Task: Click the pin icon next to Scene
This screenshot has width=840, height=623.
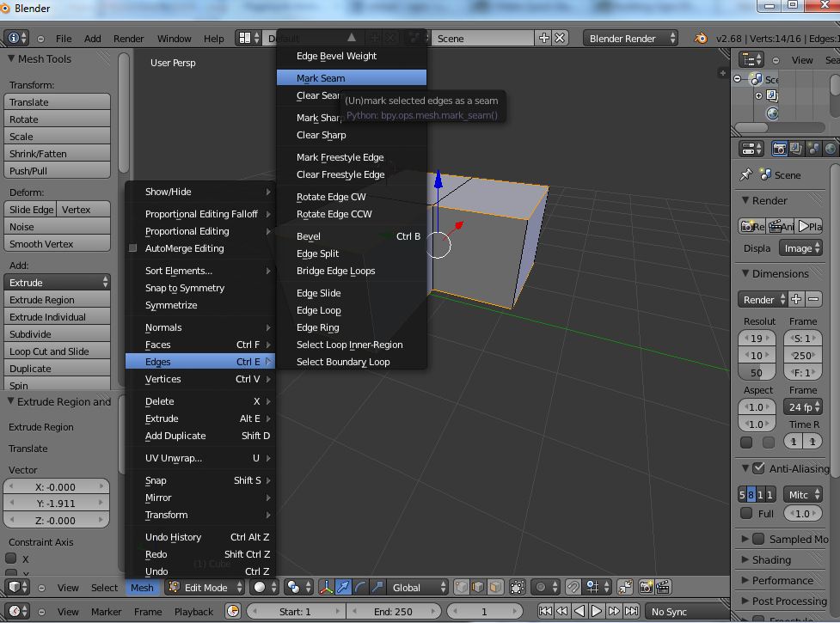Action: [x=745, y=175]
